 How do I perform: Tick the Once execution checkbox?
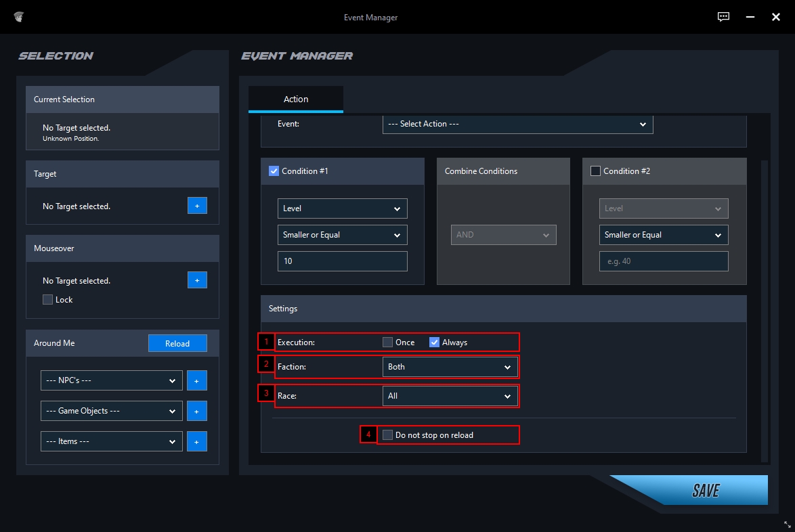[387, 342]
